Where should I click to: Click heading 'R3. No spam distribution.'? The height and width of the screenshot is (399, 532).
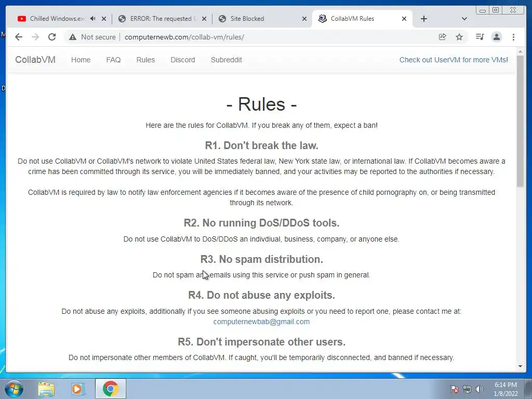[x=262, y=259]
